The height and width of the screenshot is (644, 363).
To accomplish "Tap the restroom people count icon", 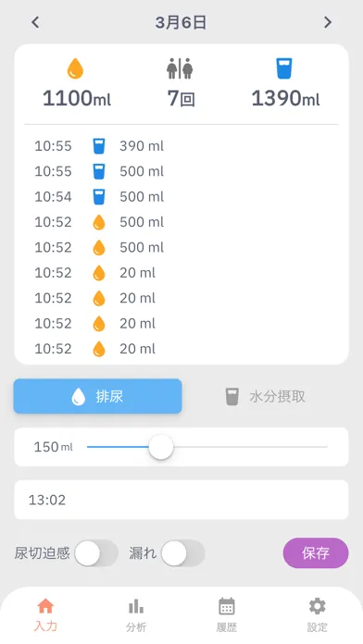I will pos(180,68).
